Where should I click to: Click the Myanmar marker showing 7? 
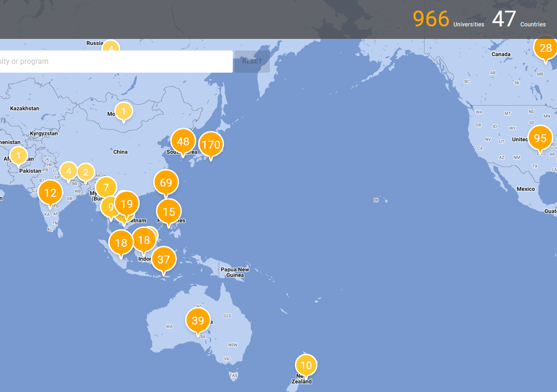106,187
